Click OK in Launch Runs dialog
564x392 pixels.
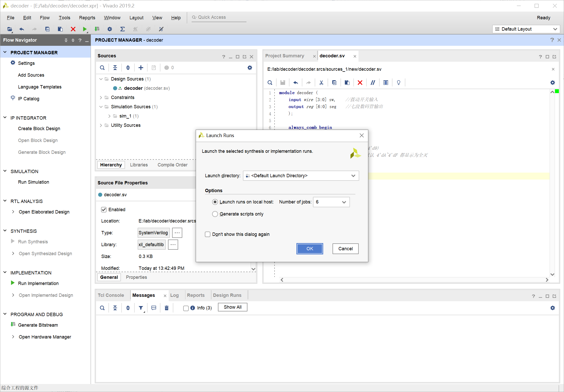310,249
